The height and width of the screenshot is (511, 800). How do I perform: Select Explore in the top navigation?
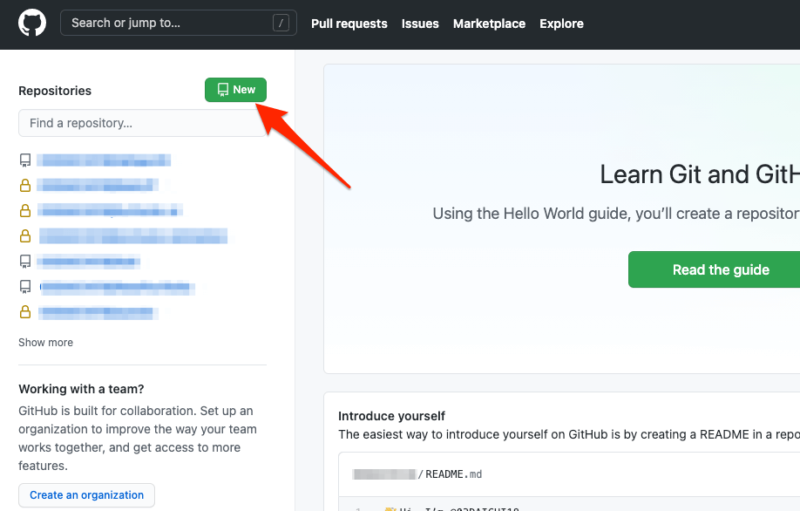point(561,23)
